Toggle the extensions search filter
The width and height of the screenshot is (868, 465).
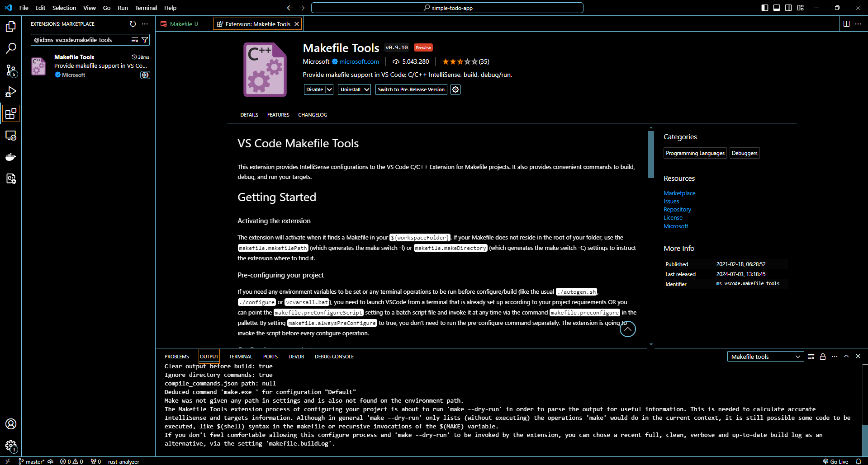[x=144, y=40]
